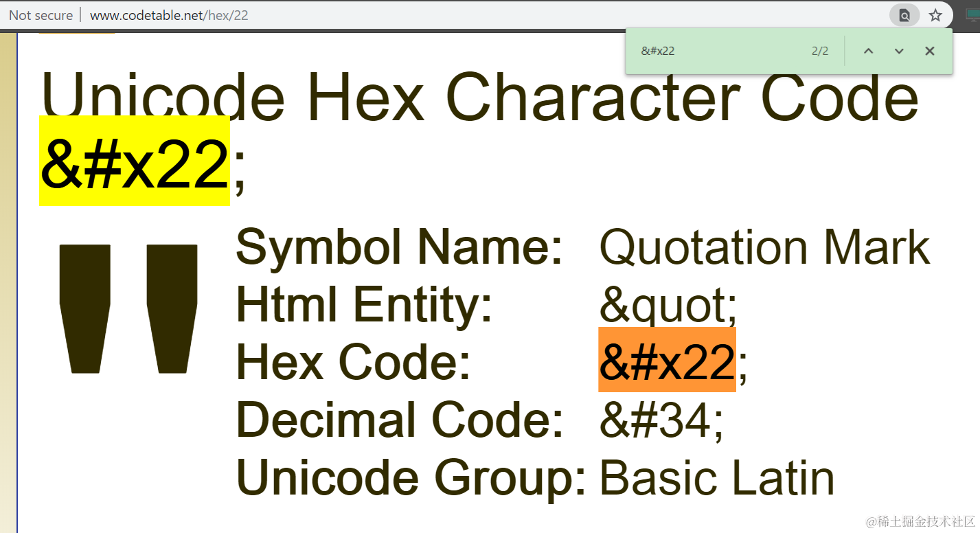This screenshot has height=533, width=980.
Task: Go to previous find result
Action: pos(868,51)
